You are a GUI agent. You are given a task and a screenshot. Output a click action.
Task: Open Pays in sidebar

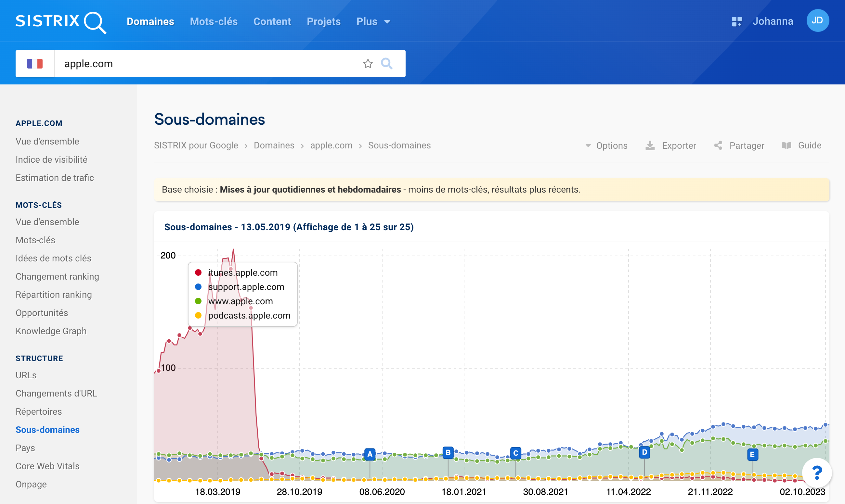(25, 448)
